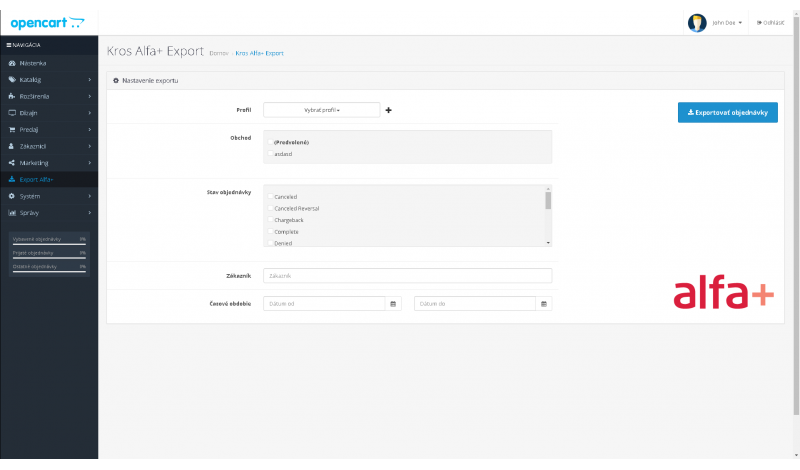The height and width of the screenshot is (470, 800).
Task: Expand the Rozšírenia menu chevron
Action: point(89,96)
